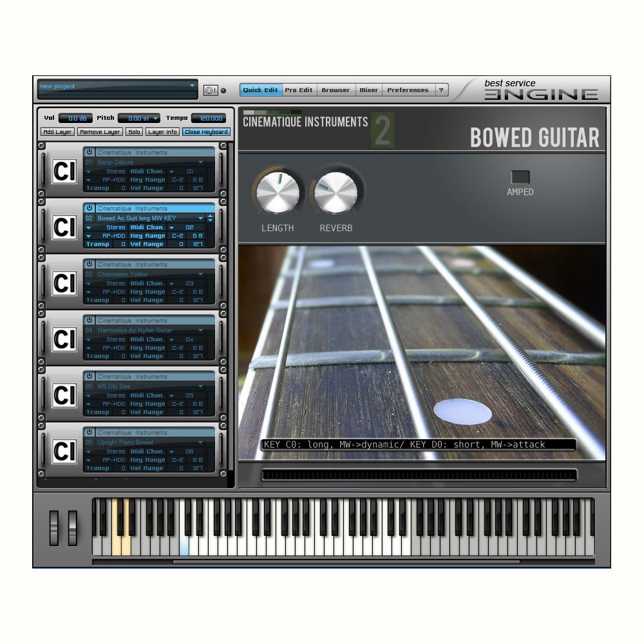Viewport: 644px width, 644px height.
Task: Open the question mark help tab
Action: point(440,90)
